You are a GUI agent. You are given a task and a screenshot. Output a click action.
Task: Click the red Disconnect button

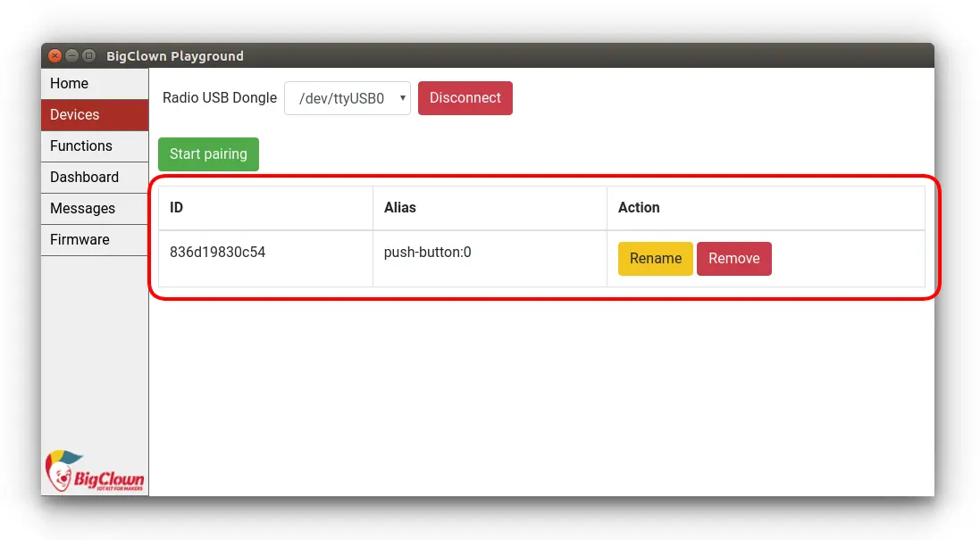point(465,98)
